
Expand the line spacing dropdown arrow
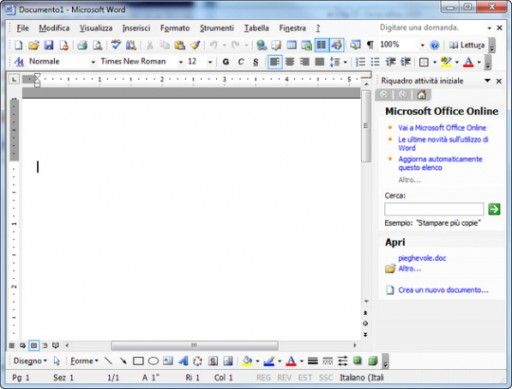pos(345,62)
